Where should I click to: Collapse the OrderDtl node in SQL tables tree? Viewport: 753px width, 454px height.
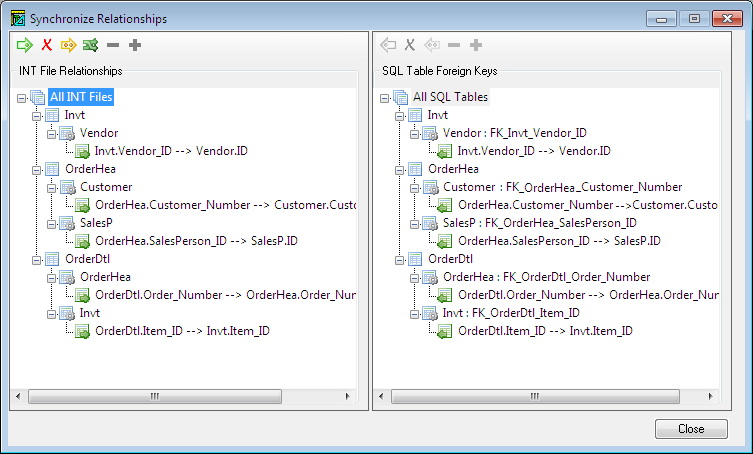(x=400, y=260)
